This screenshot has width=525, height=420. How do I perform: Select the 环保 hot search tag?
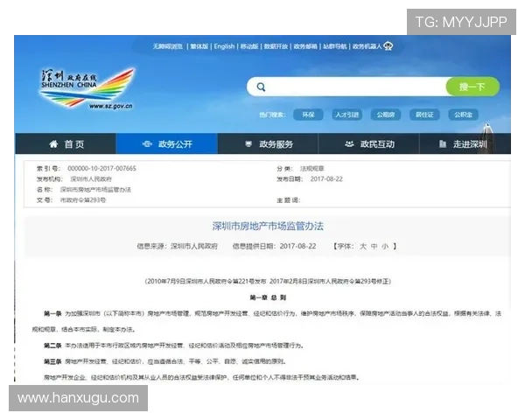(x=308, y=115)
